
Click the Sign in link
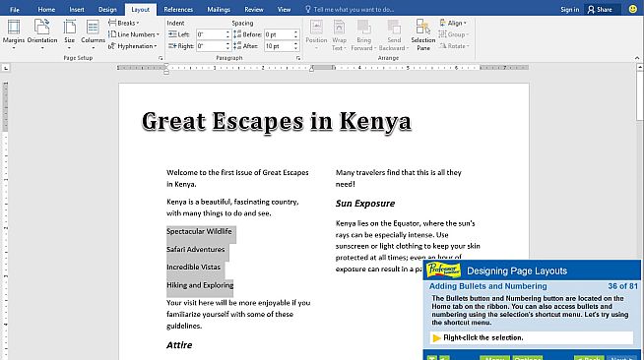tap(570, 10)
